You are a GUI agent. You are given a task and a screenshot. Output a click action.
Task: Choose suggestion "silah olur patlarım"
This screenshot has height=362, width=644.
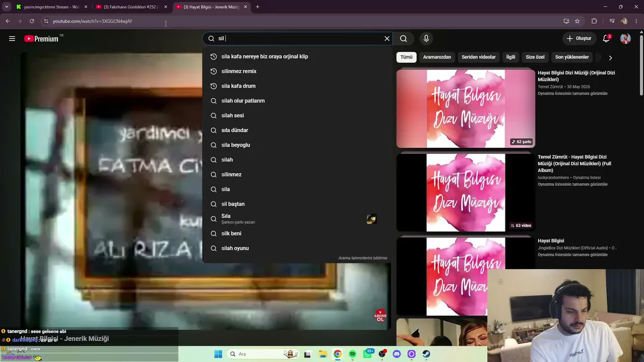[x=297, y=101]
